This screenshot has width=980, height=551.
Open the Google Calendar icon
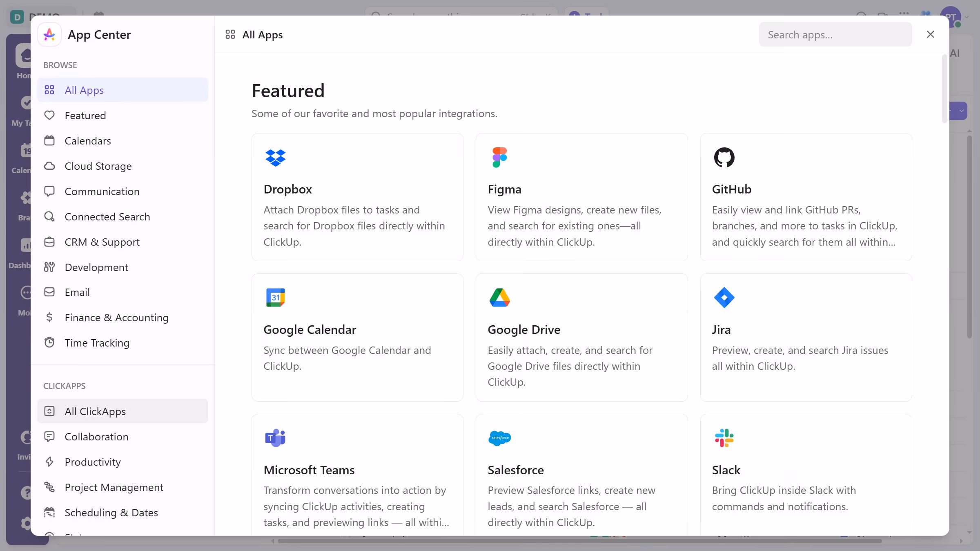click(275, 298)
